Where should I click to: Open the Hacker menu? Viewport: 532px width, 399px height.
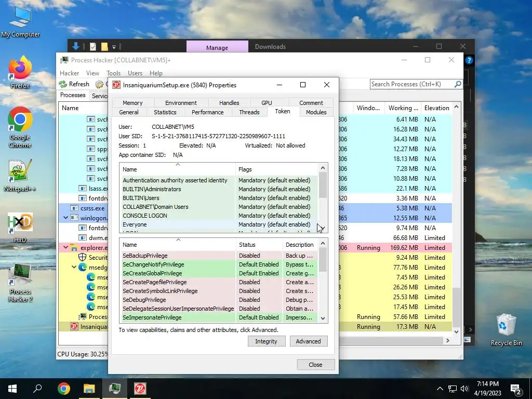pyautogui.click(x=69, y=73)
